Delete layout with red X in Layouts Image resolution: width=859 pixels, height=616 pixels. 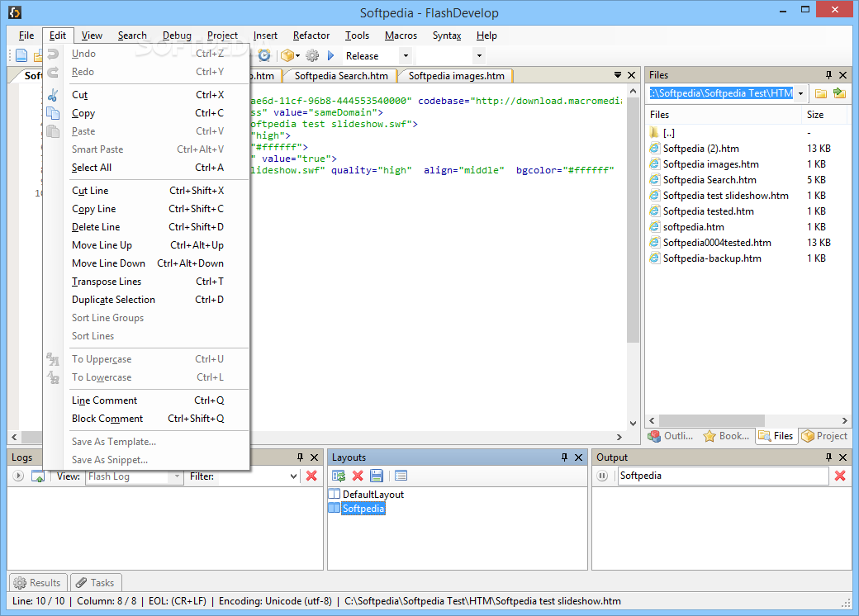[x=358, y=476]
